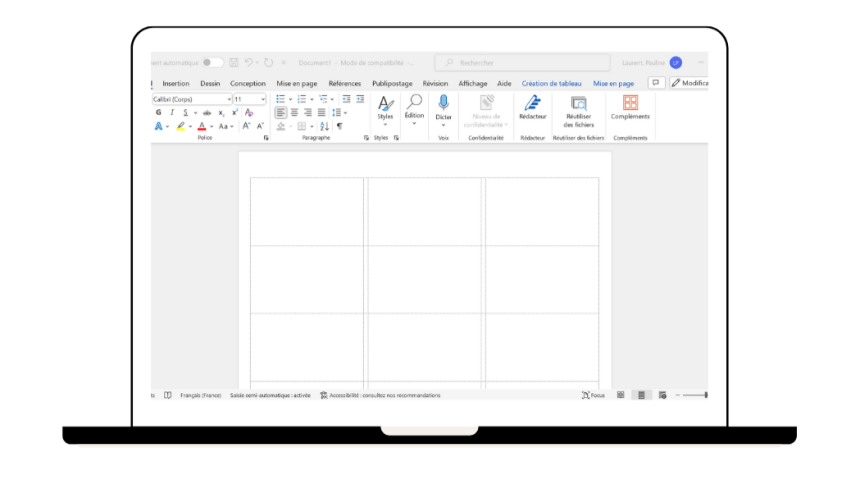860x489 pixels.
Task: Open the Création de tableau tab
Action: tap(551, 83)
